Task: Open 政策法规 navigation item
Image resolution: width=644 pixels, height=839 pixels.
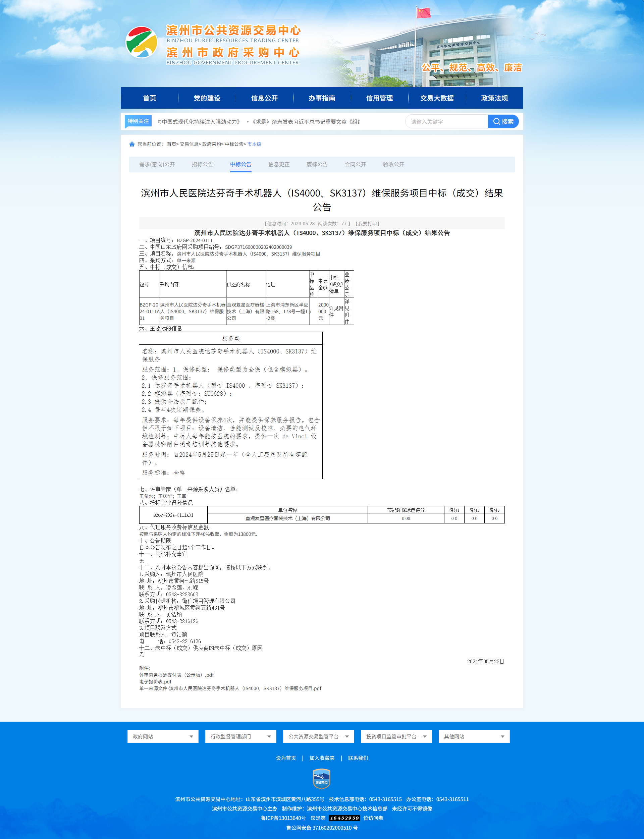Action: point(494,98)
